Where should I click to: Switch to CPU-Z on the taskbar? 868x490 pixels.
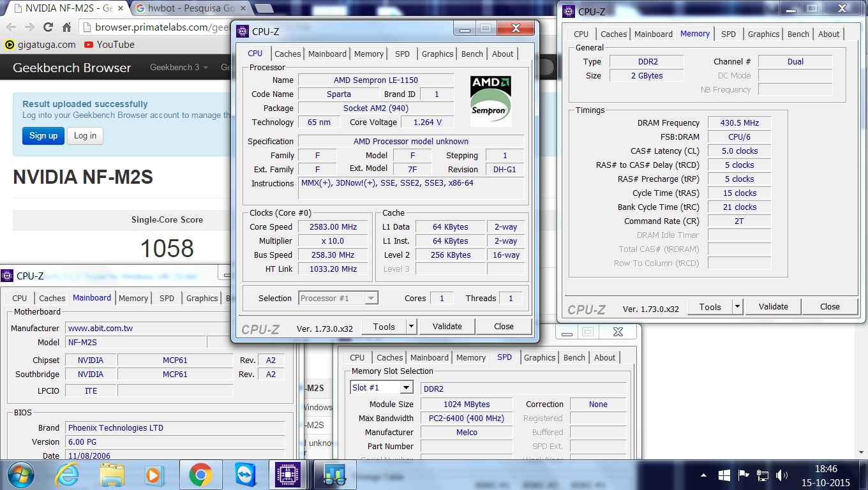click(288, 475)
